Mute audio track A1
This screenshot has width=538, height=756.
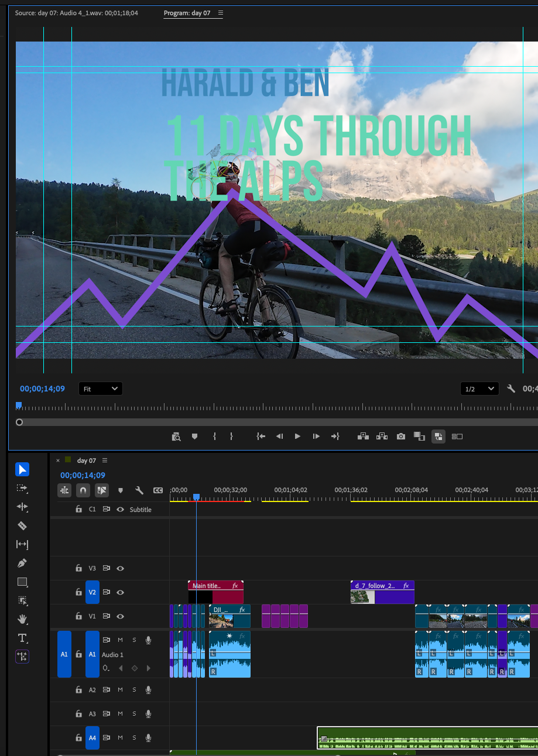[120, 640]
